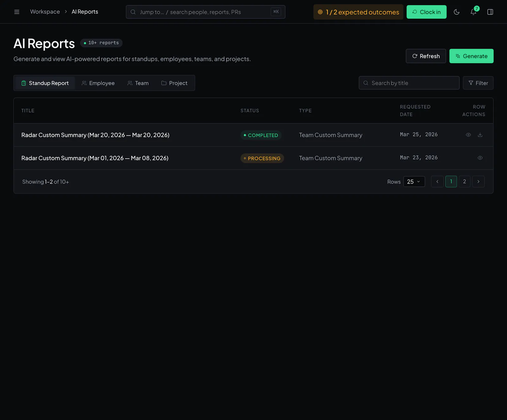The height and width of the screenshot is (420, 507).
Task: Click the Mar 25, 2026 date cell
Action: (x=419, y=134)
